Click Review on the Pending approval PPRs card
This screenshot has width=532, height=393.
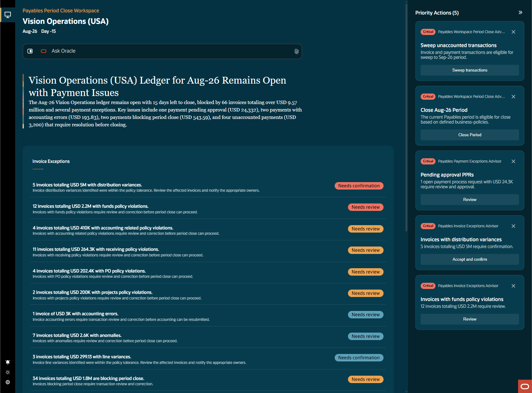pyautogui.click(x=470, y=200)
